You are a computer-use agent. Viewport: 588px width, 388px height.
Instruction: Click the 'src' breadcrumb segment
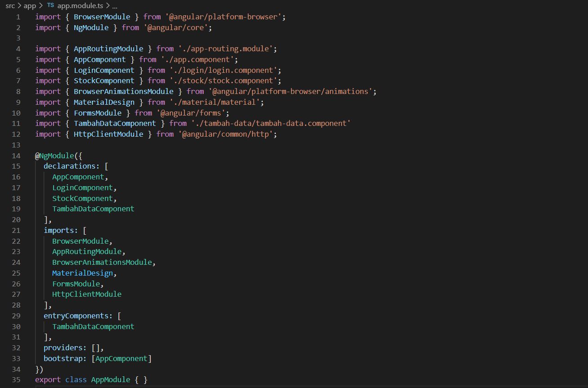10,6
